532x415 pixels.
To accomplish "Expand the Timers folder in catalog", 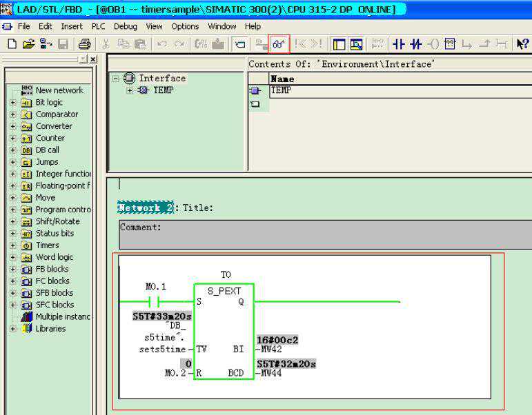I will coord(12,245).
